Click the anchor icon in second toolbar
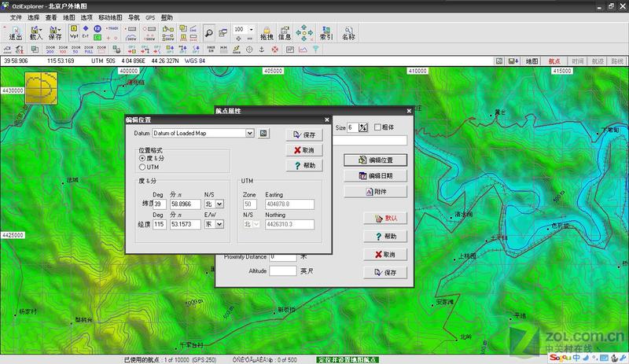 [x=262, y=50]
